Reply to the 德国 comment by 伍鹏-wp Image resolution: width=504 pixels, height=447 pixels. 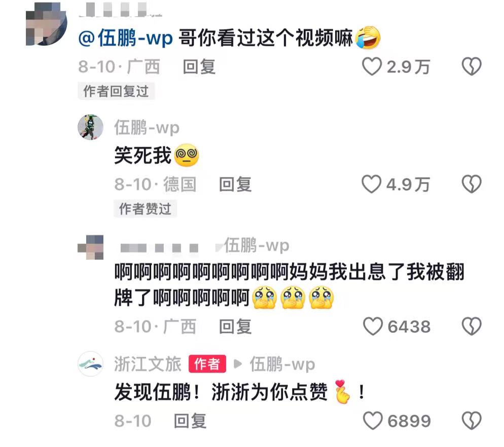235,184
